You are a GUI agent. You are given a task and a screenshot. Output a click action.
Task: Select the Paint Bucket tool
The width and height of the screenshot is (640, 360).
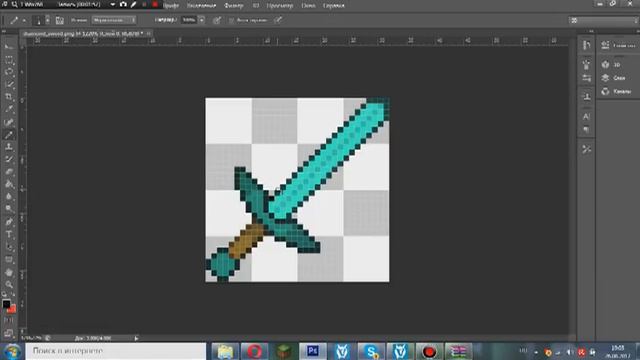(x=9, y=184)
